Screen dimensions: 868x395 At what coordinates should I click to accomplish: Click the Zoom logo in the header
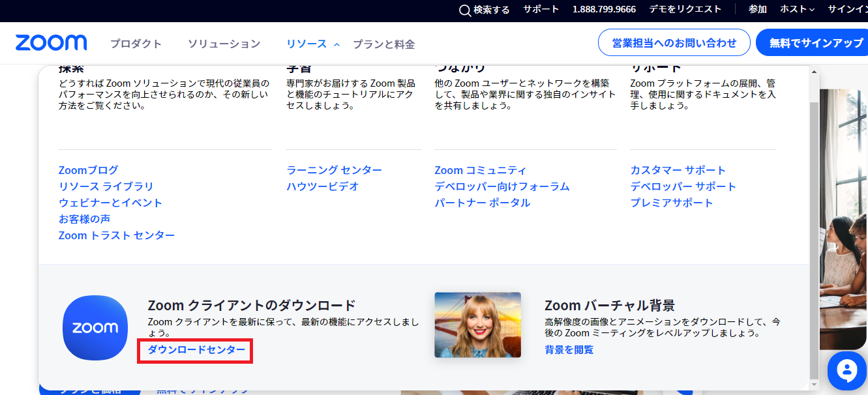[x=51, y=43]
